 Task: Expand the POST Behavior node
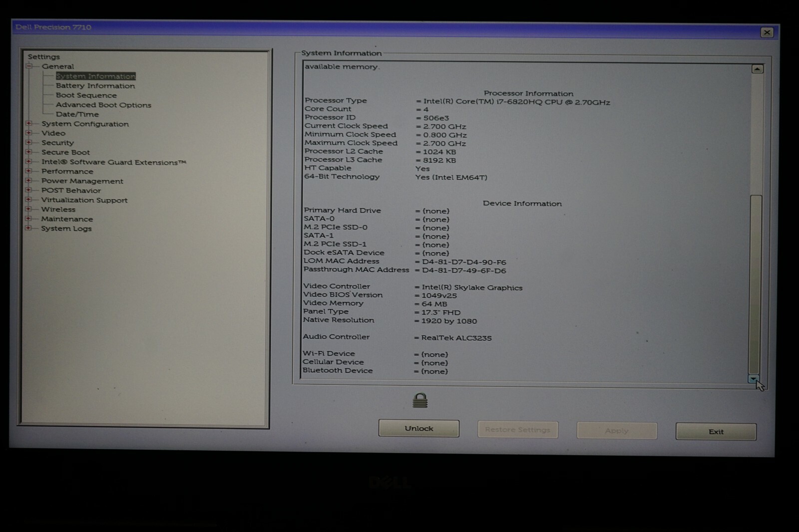pyautogui.click(x=29, y=190)
